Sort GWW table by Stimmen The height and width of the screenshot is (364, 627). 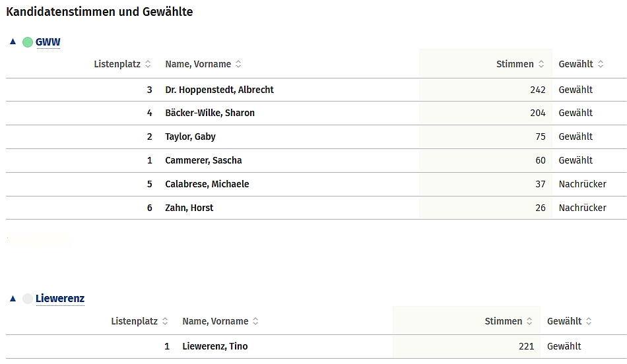click(520, 64)
